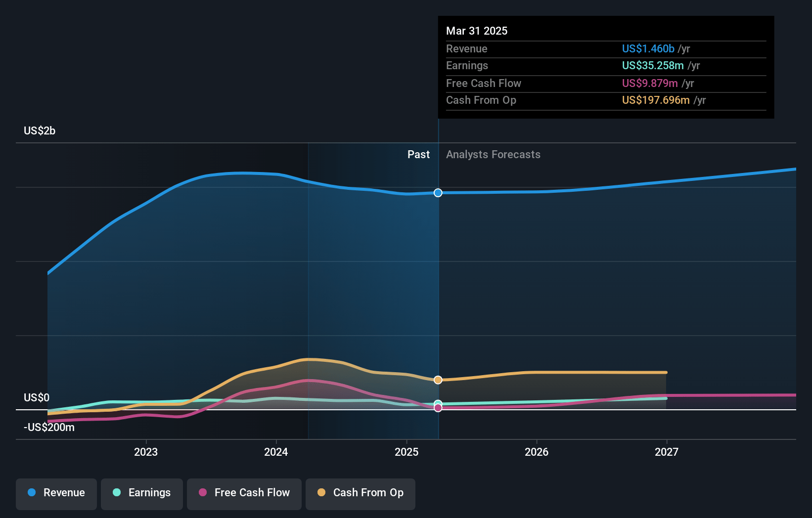Toggle the Cash From Op legend button
The width and height of the screenshot is (812, 518).
(361, 494)
